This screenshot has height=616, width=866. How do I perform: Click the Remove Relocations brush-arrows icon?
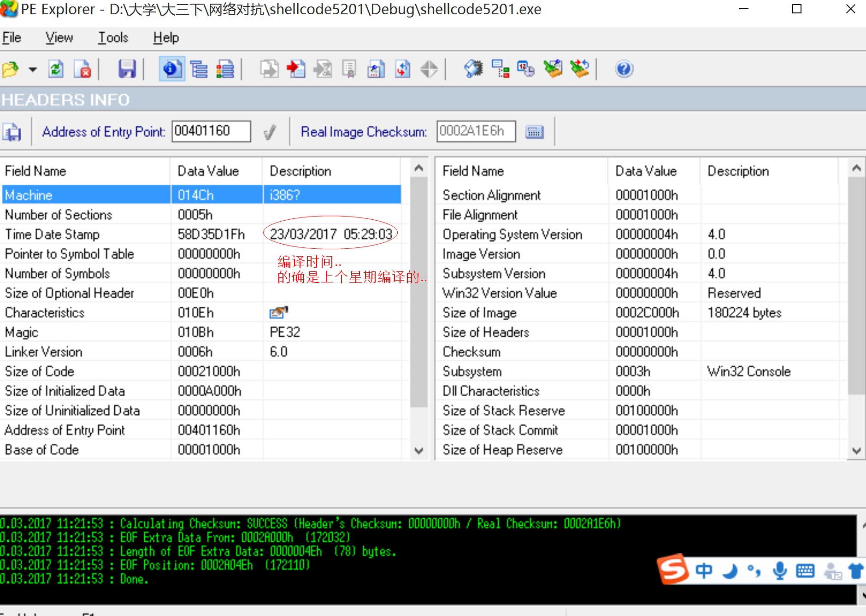(580, 69)
